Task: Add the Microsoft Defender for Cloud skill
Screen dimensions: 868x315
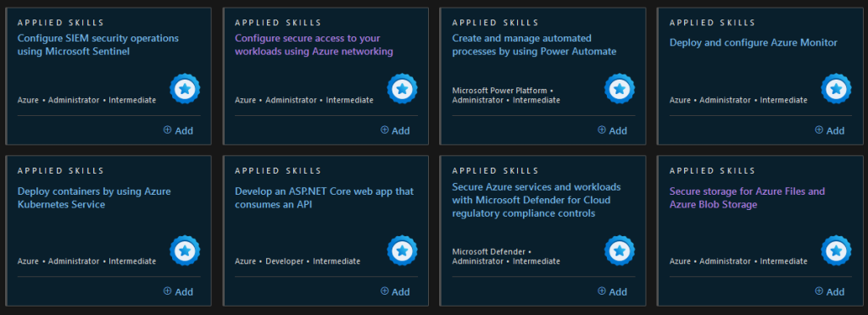Action: [x=612, y=292]
